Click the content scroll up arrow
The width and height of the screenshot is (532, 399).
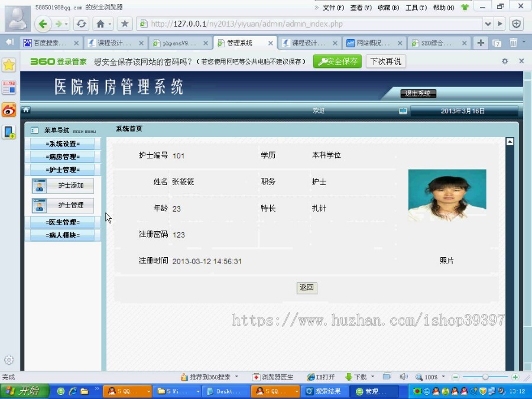(x=510, y=141)
